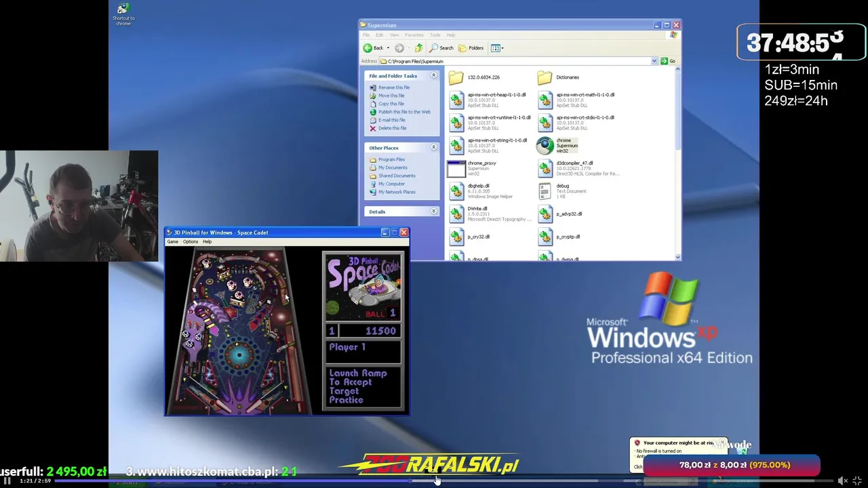Expand the Details panel
The height and width of the screenshot is (488, 868).
tap(434, 211)
